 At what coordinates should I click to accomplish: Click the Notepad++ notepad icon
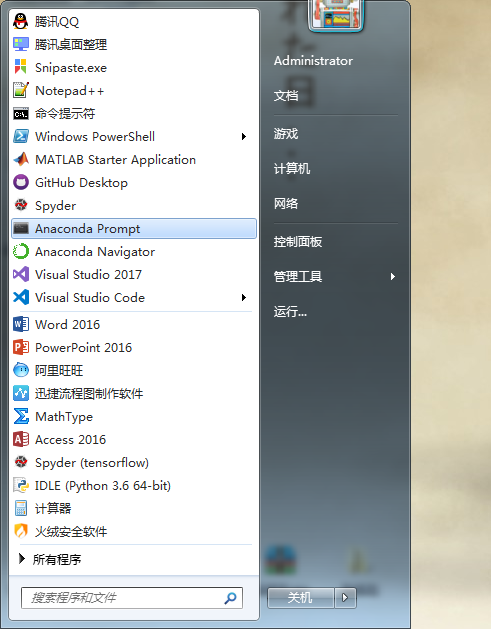pos(20,90)
